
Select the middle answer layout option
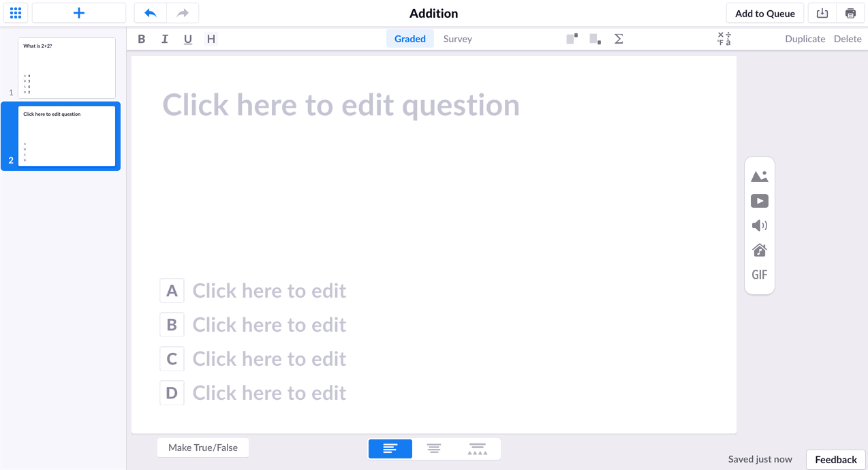pos(434,448)
